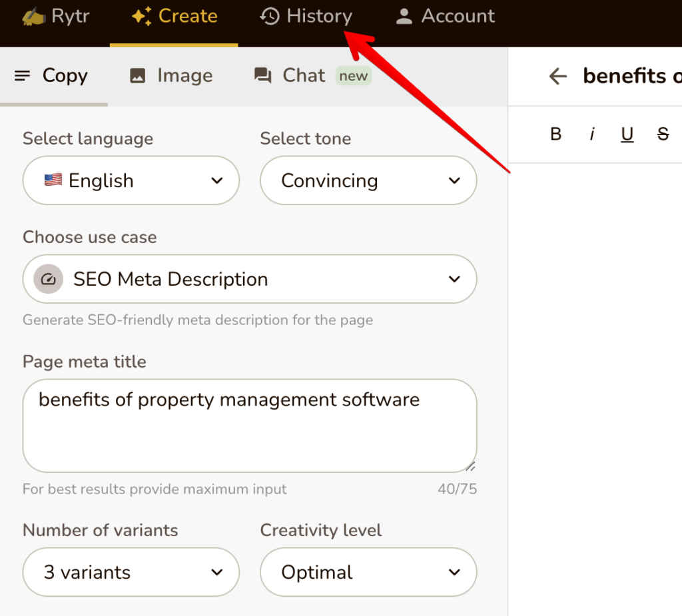Toggle strikethrough formatting in editor toolbar
The image size is (682, 616).
[x=663, y=135]
